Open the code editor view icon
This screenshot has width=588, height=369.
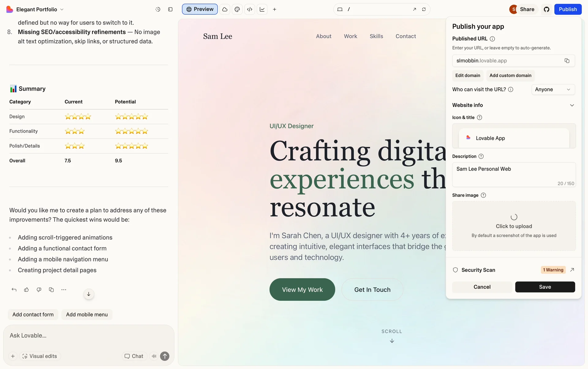(250, 9)
